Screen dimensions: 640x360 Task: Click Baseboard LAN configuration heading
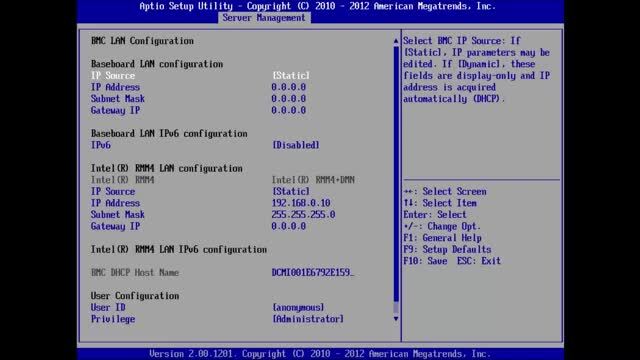(x=157, y=64)
